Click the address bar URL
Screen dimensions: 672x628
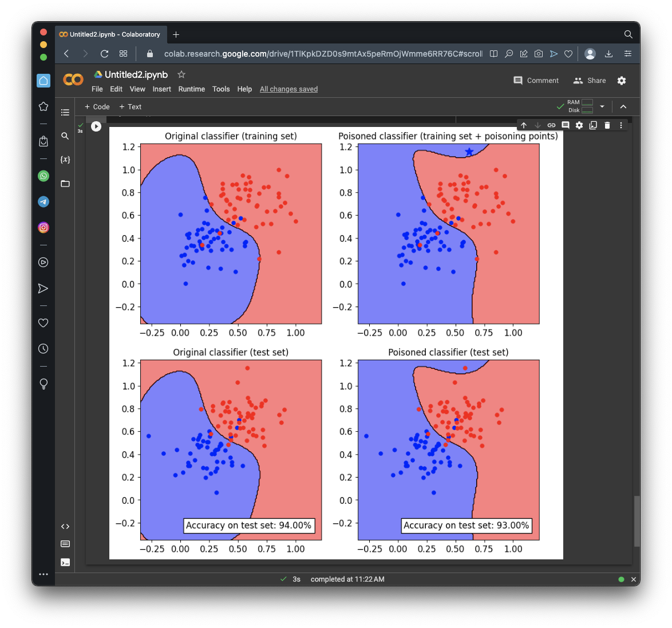323,54
